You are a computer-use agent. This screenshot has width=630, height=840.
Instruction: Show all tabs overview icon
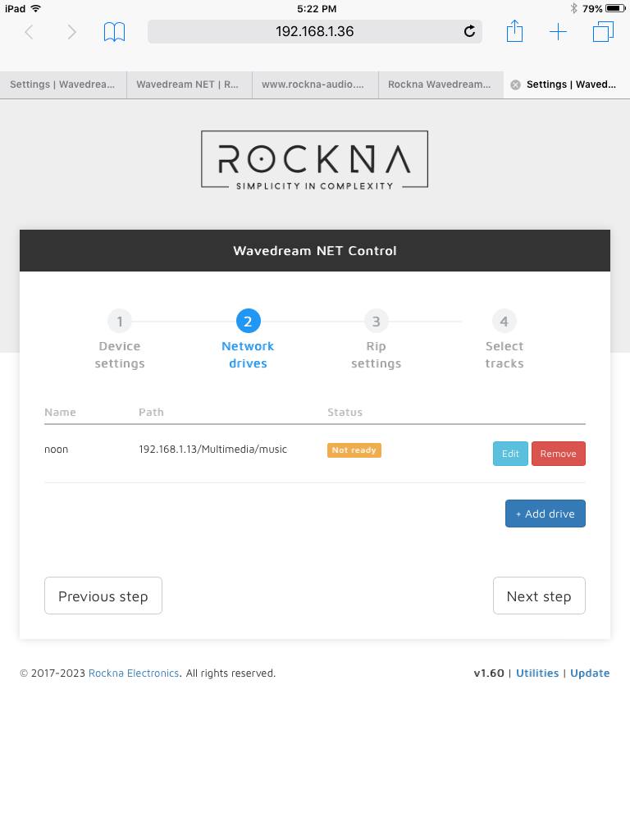(603, 32)
